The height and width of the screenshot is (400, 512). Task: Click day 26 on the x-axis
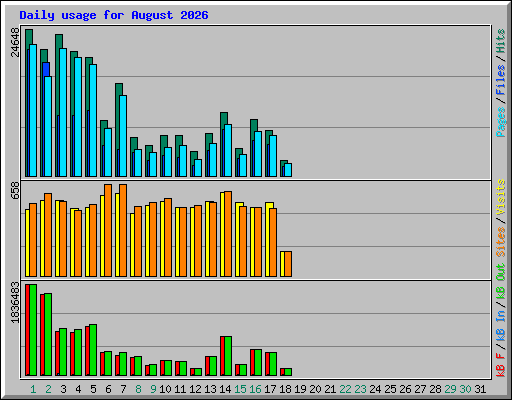coord(405,389)
